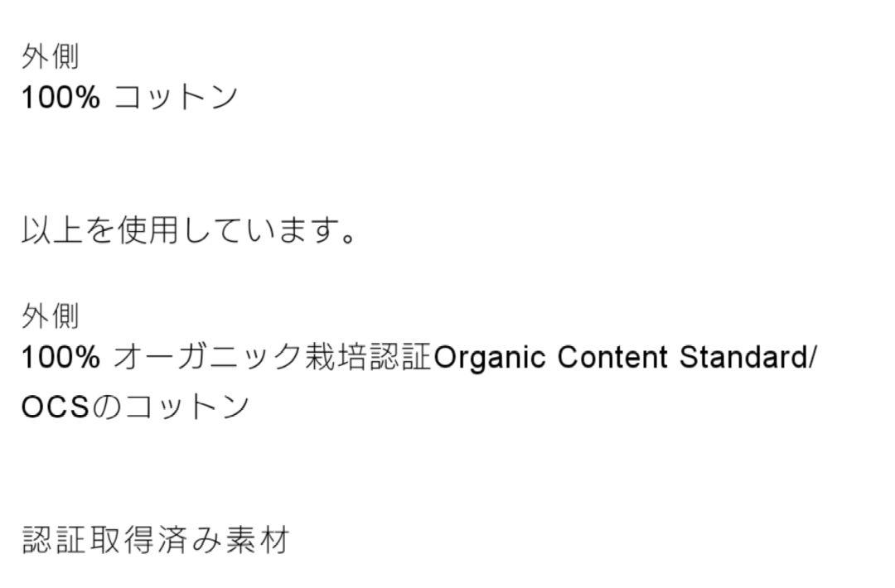This screenshot has height=588, width=895.
Task: Select the 100% コットン line
Action: (x=129, y=96)
